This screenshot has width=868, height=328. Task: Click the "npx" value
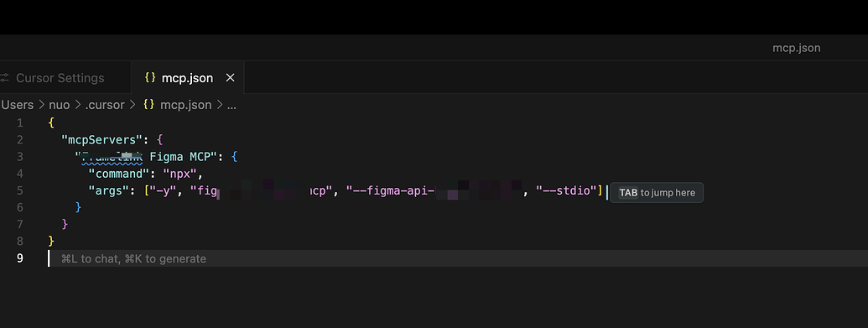(x=180, y=174)
